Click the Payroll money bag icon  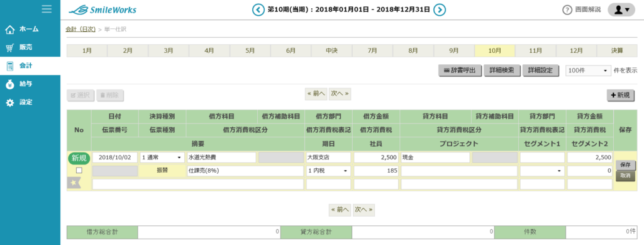[10, 84]
